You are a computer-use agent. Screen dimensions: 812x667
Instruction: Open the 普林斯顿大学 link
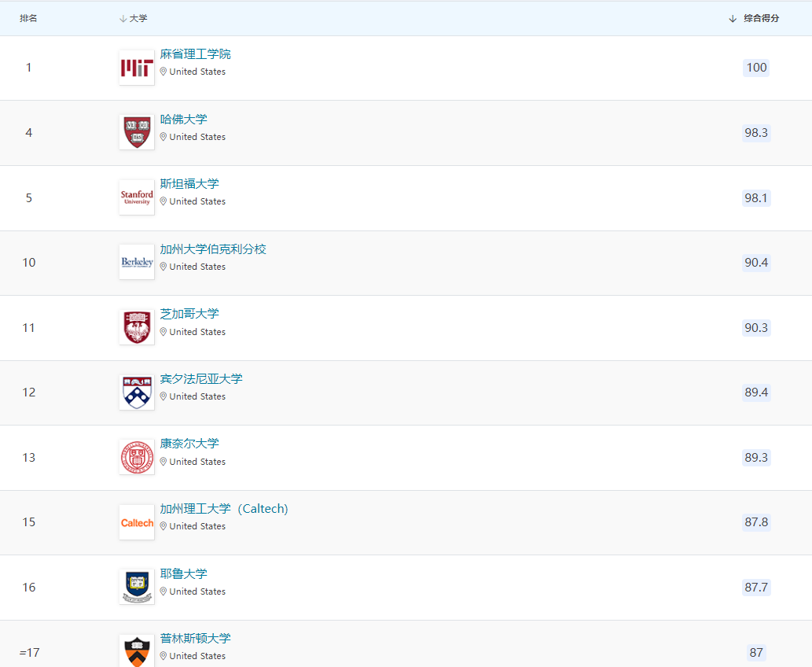coord(195,639)
